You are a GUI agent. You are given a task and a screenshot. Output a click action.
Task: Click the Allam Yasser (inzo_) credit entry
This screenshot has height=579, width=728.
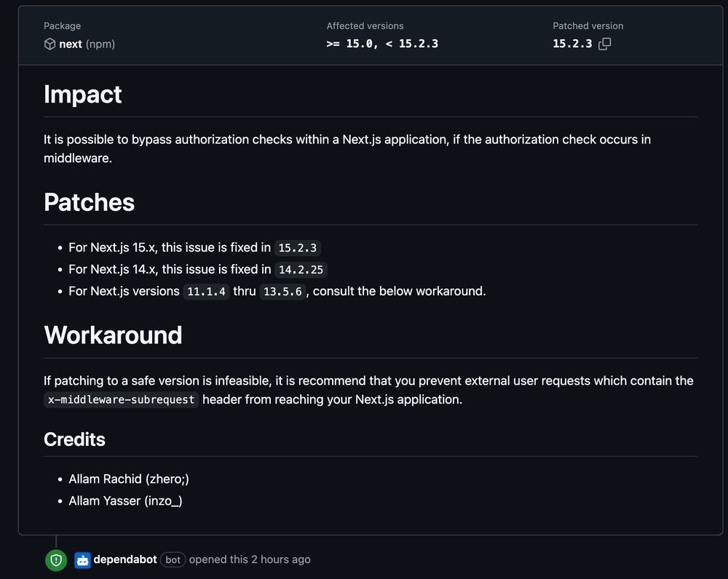pos(125,500)
